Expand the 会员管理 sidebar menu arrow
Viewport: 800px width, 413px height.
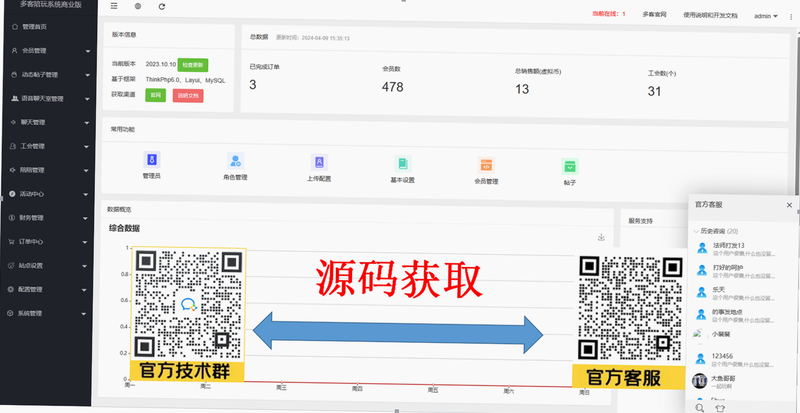[88, 51]
